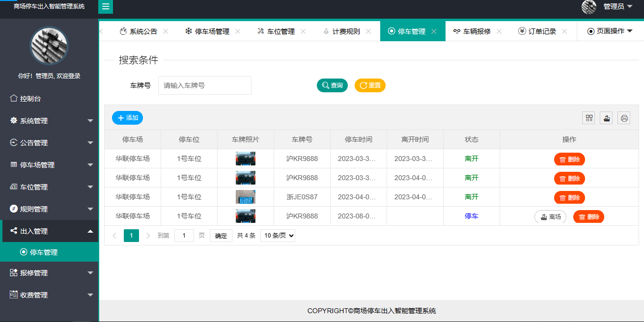Expand the 公告管理 sidebar menu

click(x=49, y=143)
